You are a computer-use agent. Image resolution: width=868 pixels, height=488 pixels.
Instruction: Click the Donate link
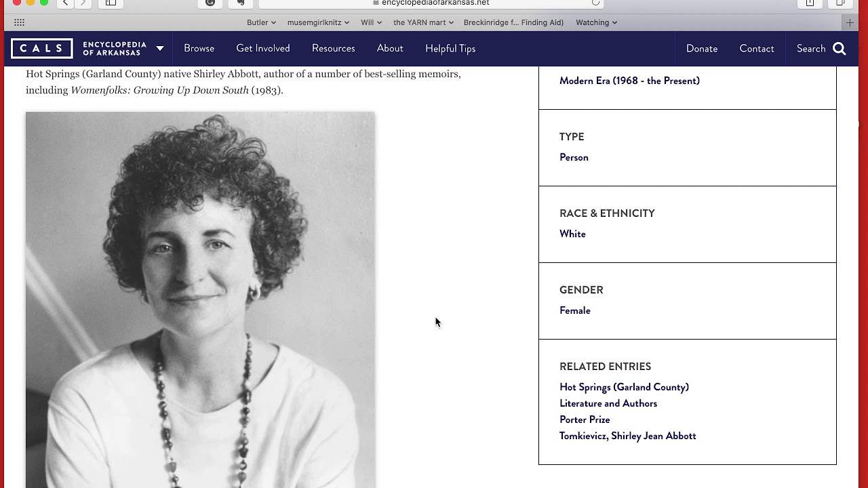(x=702, y=49)
